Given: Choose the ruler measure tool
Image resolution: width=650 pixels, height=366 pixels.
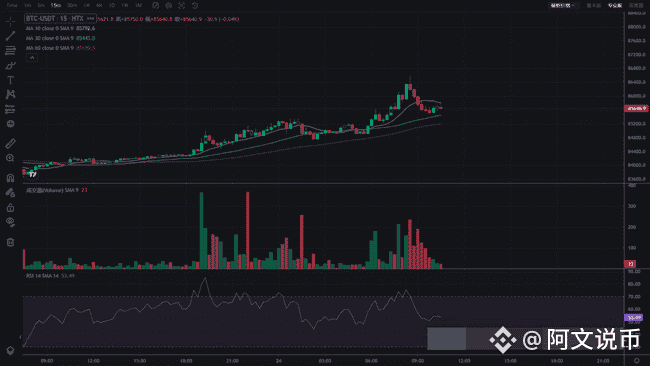Looking at the screenshot, I should (x=10, y=143).
